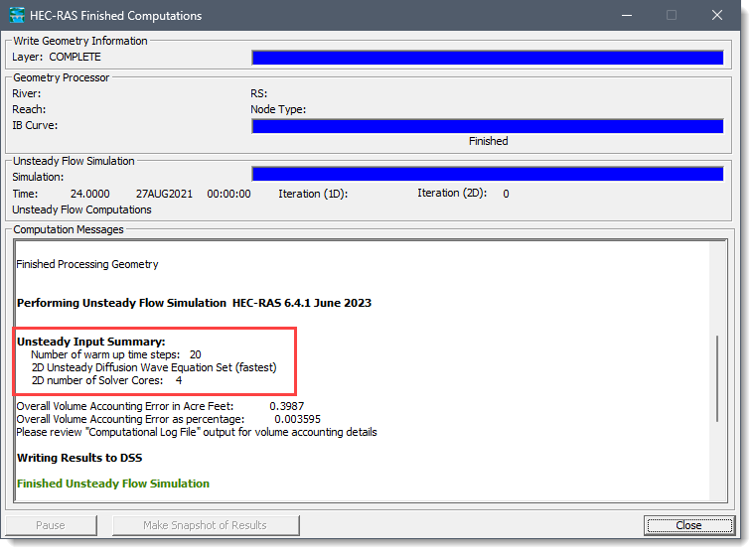Click the Unsteady Flow Simulation progress bar
Viewport: 756px width, 554px height.
pyautogui.click(x=488, y=174)
